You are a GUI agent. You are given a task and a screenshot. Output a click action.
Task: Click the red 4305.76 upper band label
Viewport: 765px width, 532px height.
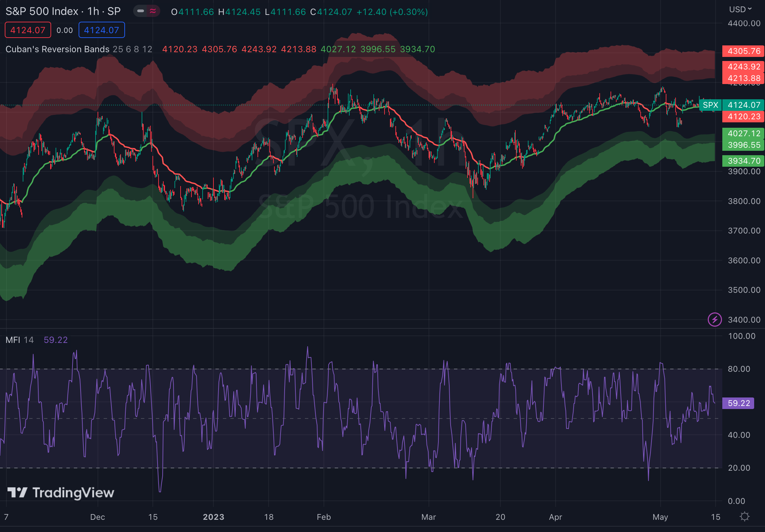point(743,51)
